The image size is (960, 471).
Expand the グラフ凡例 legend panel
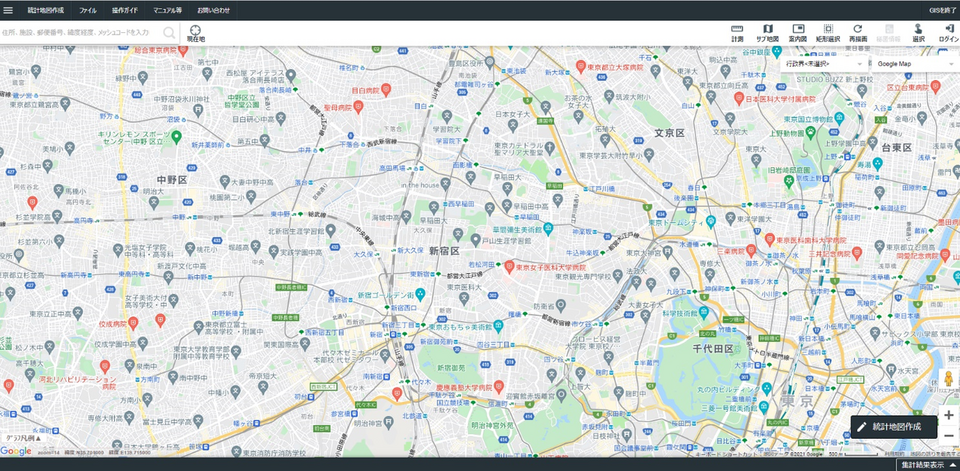click(24, 438)
